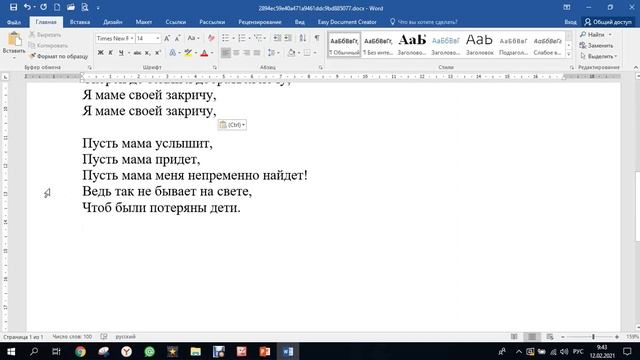Switch to the Вставка tab
The image size is (640, 360).
80,22
